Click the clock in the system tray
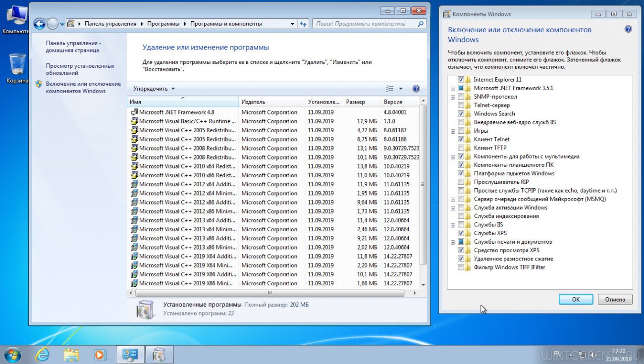The width and height of the screenshot is (644, 364). tap(618, 355)
